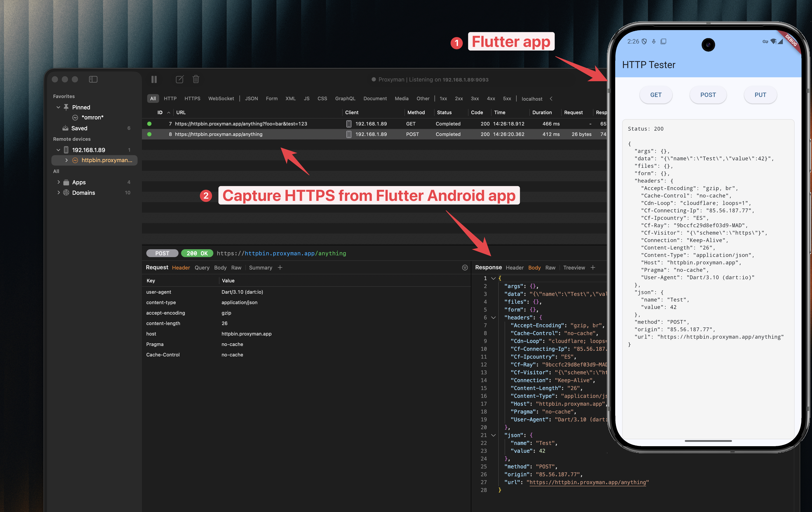Collapse the Pinned favorites group
The image size is (812, 512).
pos(58,107)
